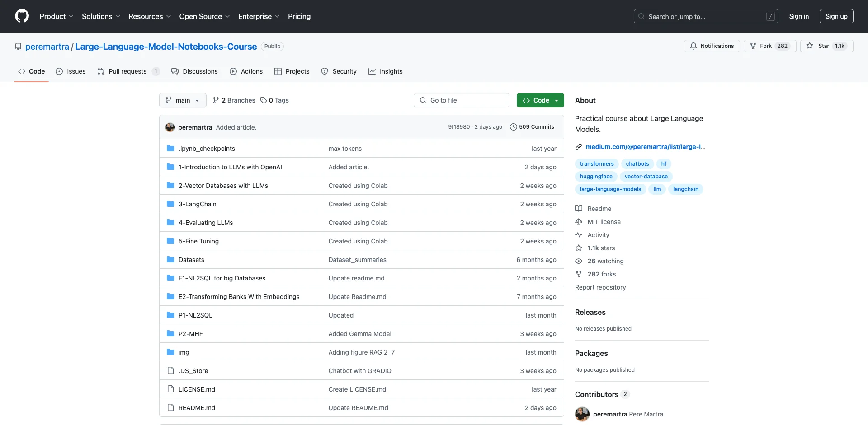Open the 'Dataset_summaries' commit message

click(358, 260)
